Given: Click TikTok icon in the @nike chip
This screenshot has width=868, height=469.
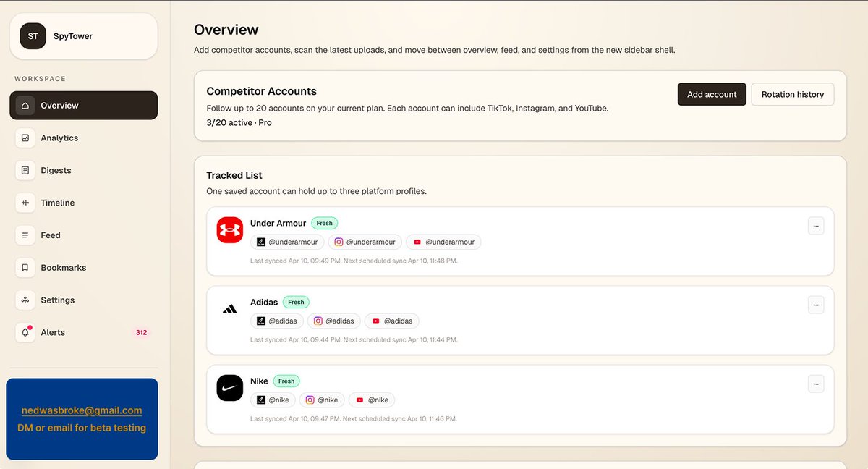Looking at the screenshot, I should 261,400.
